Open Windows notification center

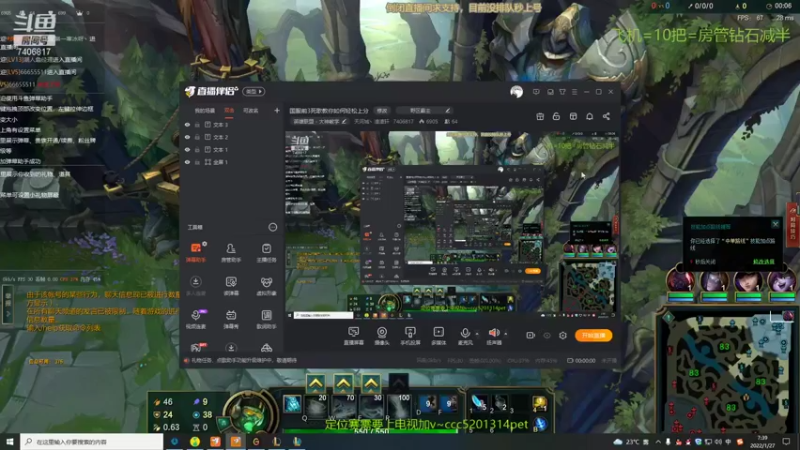786,441
